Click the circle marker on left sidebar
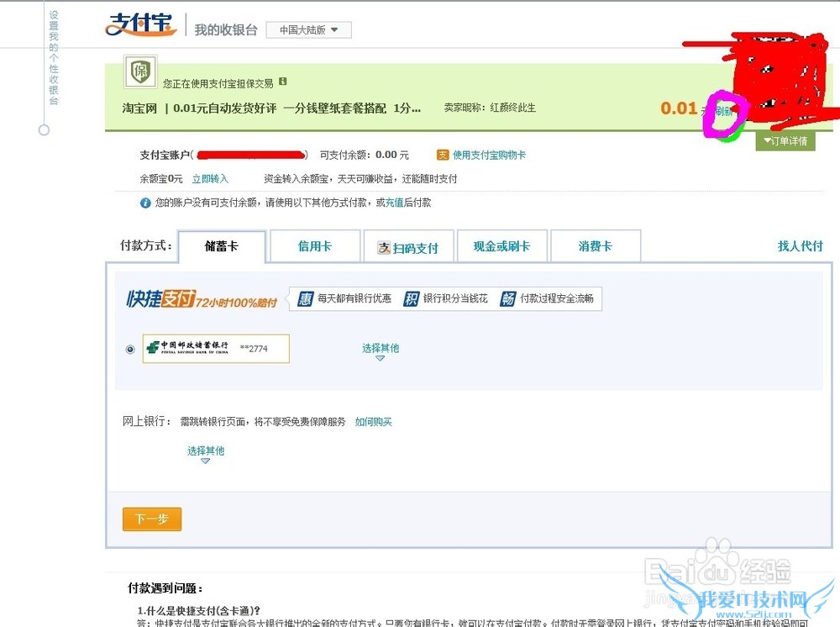Viewport: 840px width, 627px height. point(44,130)
